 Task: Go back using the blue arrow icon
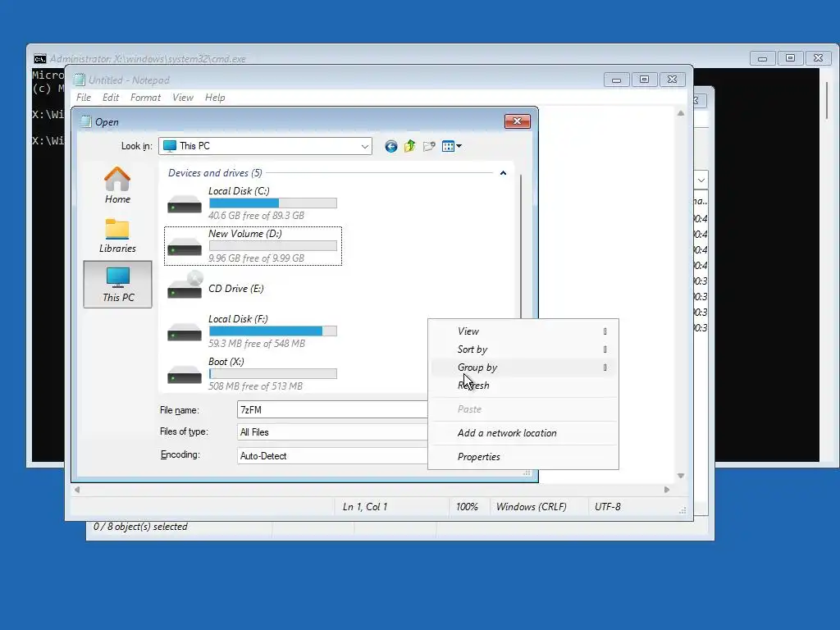[391, 146]
